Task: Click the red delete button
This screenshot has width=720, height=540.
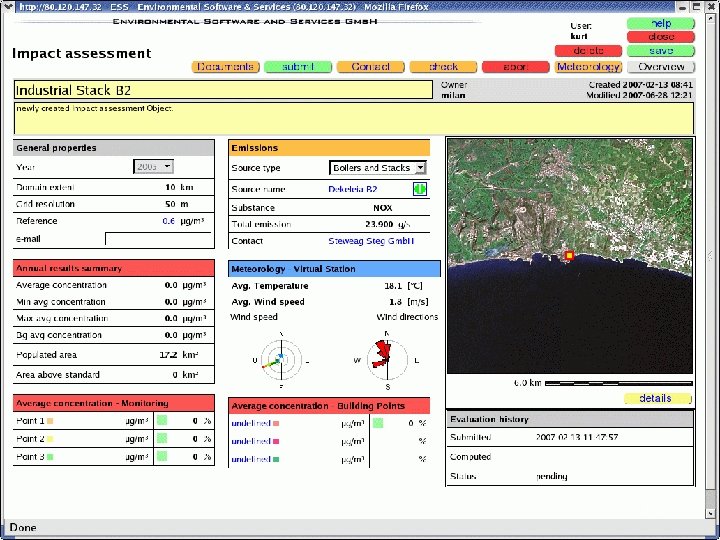Action: click(588, 51)
